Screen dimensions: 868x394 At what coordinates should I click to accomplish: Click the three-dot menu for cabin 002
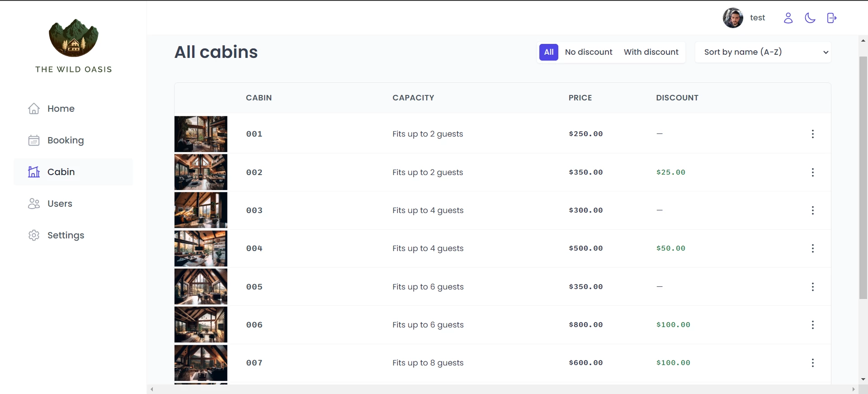812,172
